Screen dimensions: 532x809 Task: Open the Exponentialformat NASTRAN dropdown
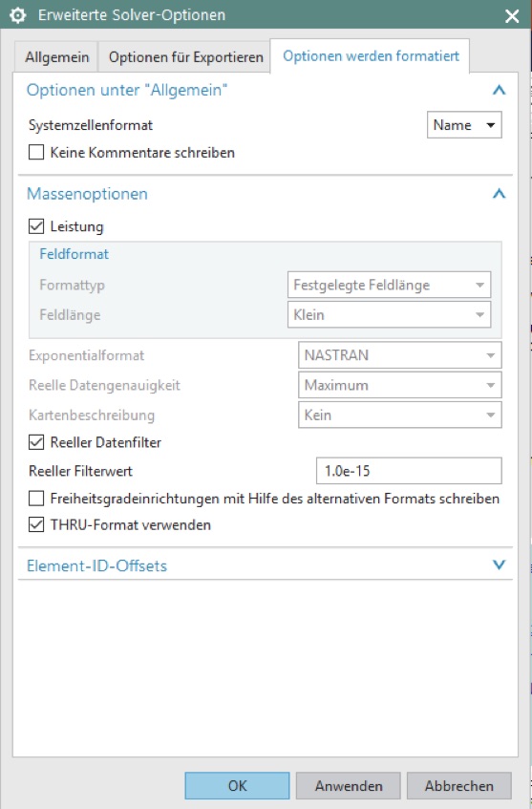pos(400,355)
